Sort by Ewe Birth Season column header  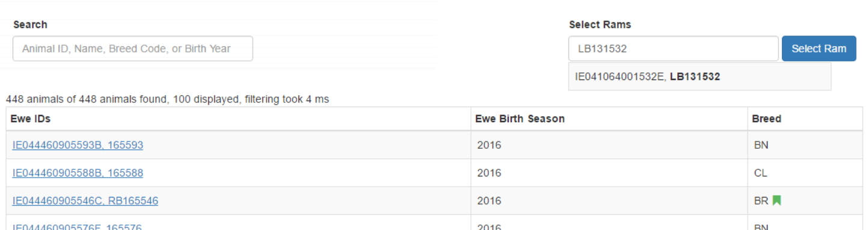click(x=520, y=119)
